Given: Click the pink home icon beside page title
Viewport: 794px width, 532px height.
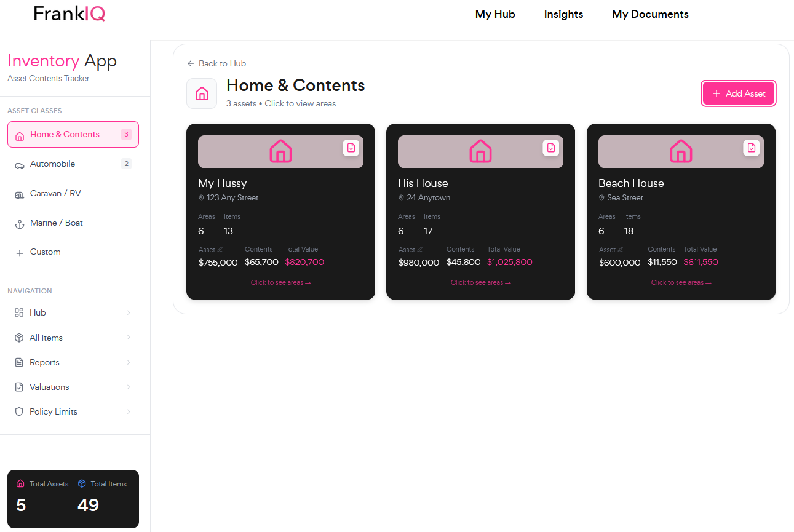Looking at the screenshot, I should 202,93.
